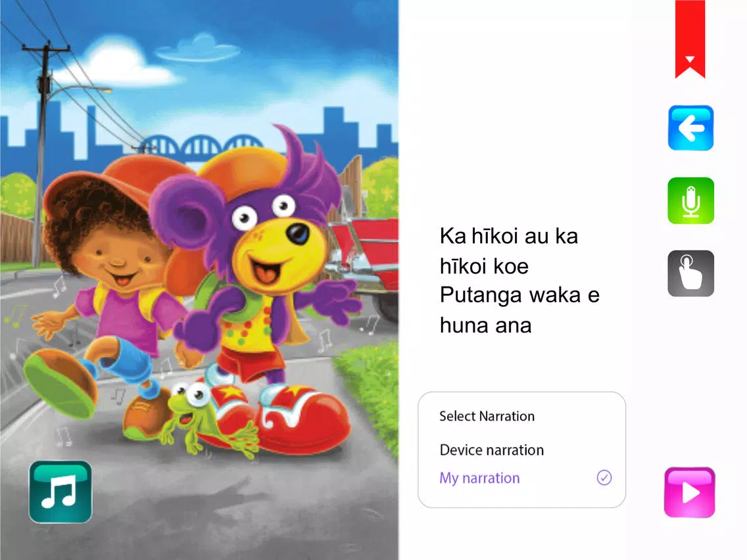Click the blue back arrow button
747x560 pixels.
pos(691,128)
